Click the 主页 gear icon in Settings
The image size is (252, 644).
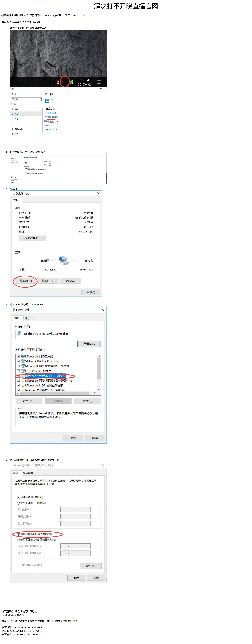[x=12, y=94]
